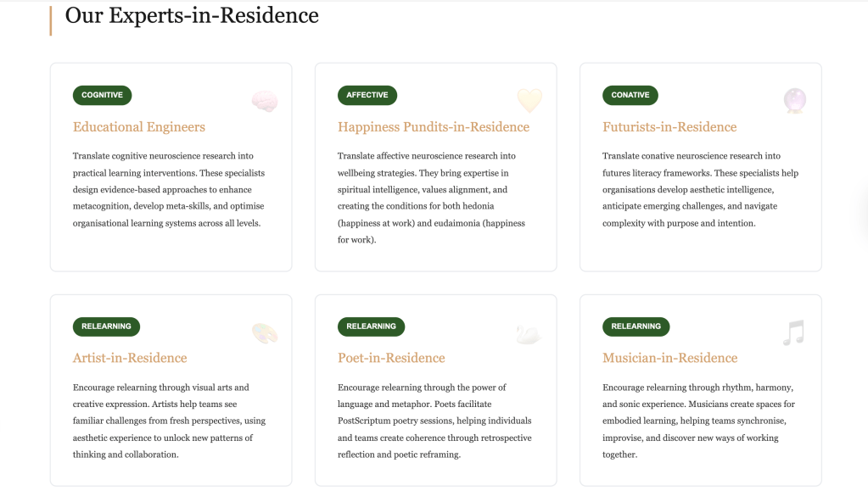Image resolution: width=868 pixels, height=491 pixels.
Task: Click the swan icon on Poet-in-Residence card
Action: pos(529,333)
